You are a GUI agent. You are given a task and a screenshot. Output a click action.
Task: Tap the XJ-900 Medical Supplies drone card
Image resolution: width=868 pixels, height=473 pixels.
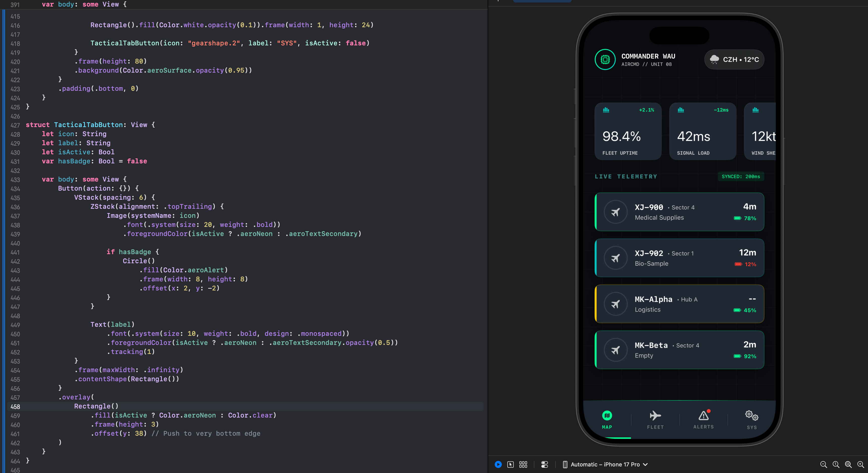pyautogui.click(x=679, y=212)
